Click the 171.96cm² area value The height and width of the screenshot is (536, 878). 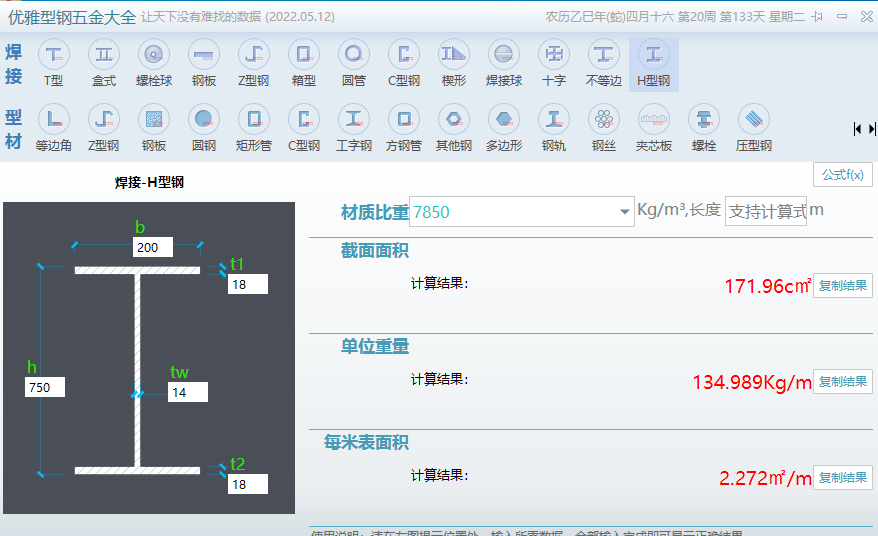[768, 286]
